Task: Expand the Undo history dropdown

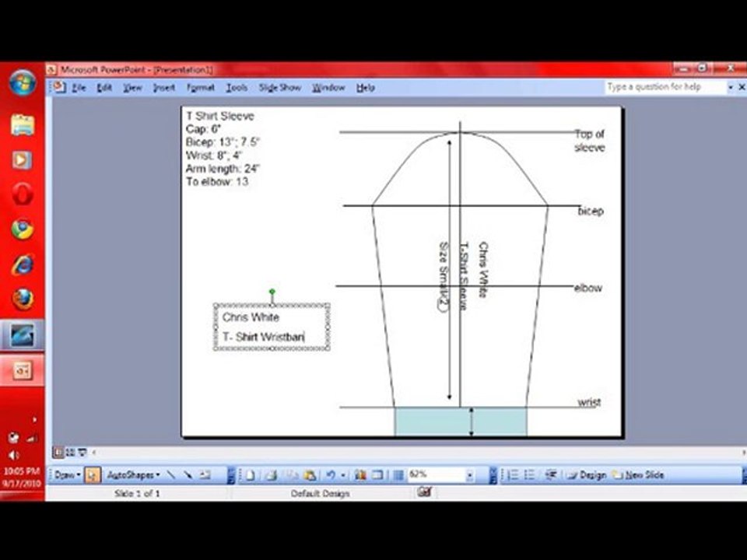Action: [x=342, y=474]
